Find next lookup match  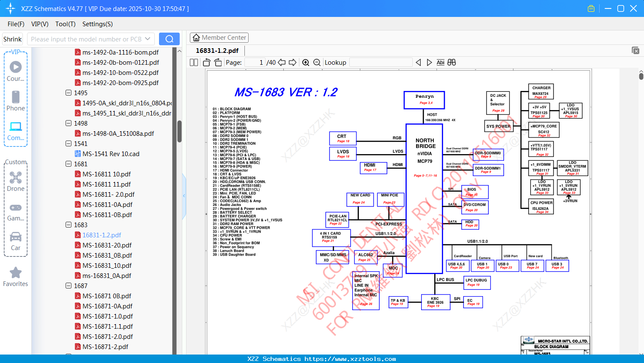coord(429,62)
